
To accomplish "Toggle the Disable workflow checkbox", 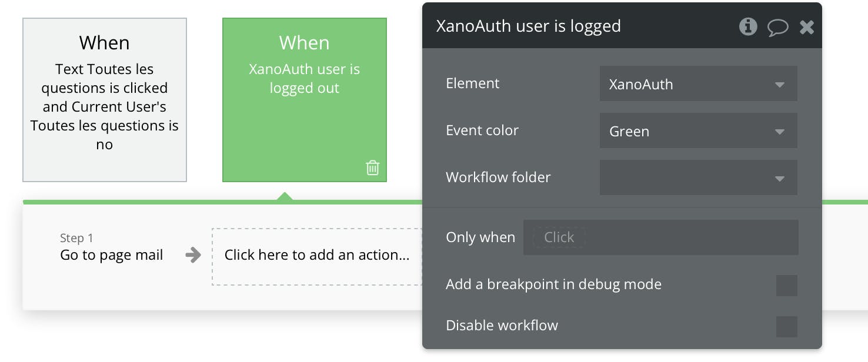I will (x=786, y=326).
